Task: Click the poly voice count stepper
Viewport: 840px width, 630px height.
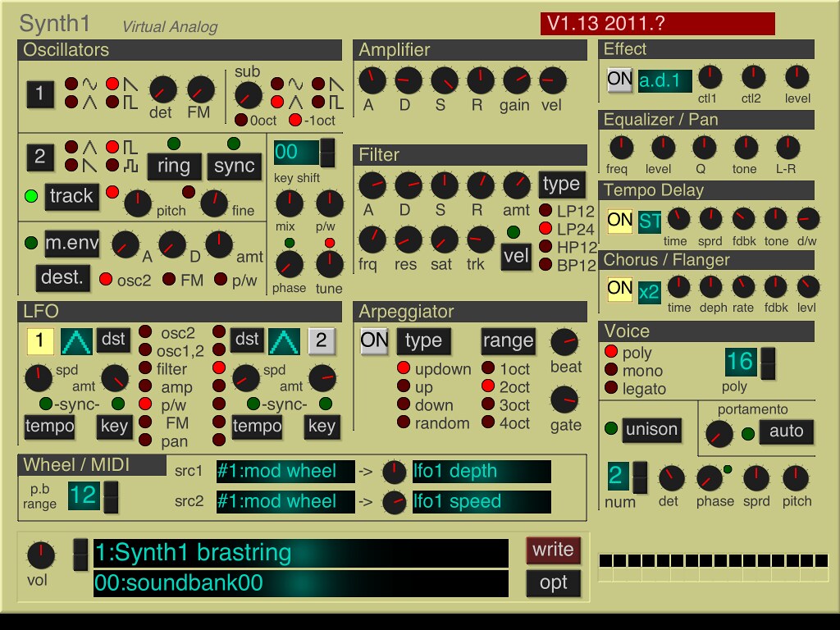Action: pos(768,363)
